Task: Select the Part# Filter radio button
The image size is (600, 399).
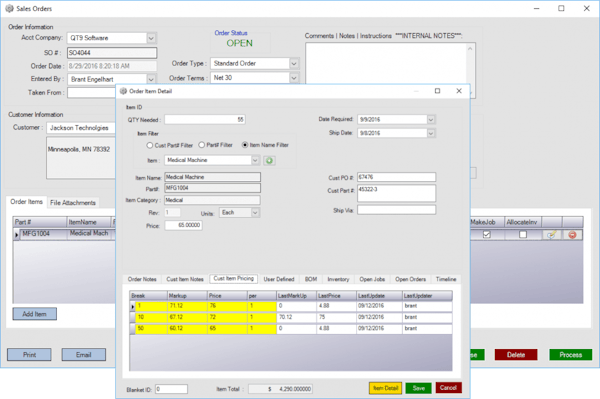Action: pyautogui.click(x=202, y=145)
